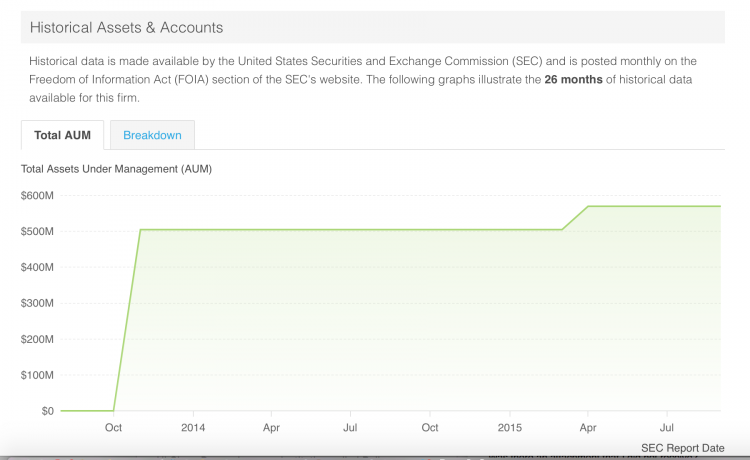Click the SEC Report Date axis caption
The height and width of the screenshot is (460, 750).
pos(683,448)
